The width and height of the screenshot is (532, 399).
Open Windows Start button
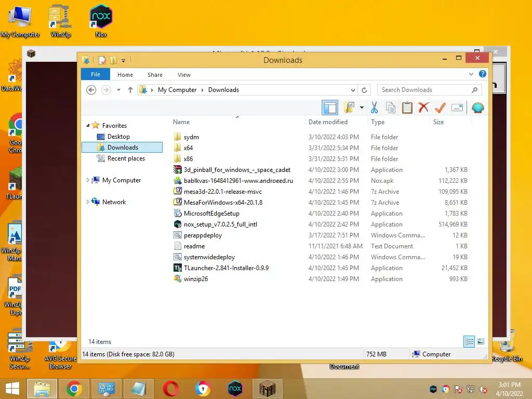[12, 389]
